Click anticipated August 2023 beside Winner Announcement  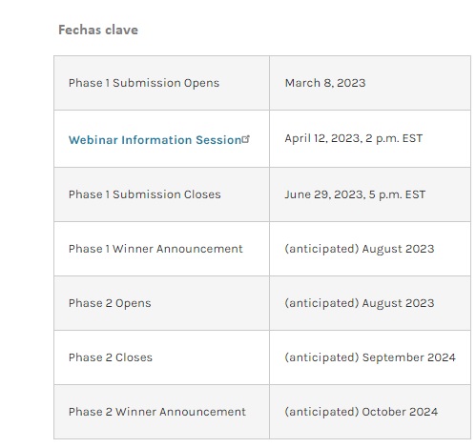pos(360,249)
